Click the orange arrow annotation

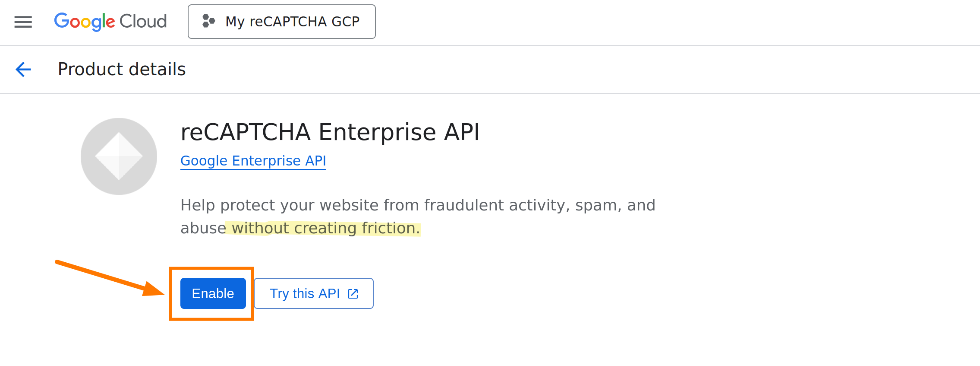[x=108, y=278]
